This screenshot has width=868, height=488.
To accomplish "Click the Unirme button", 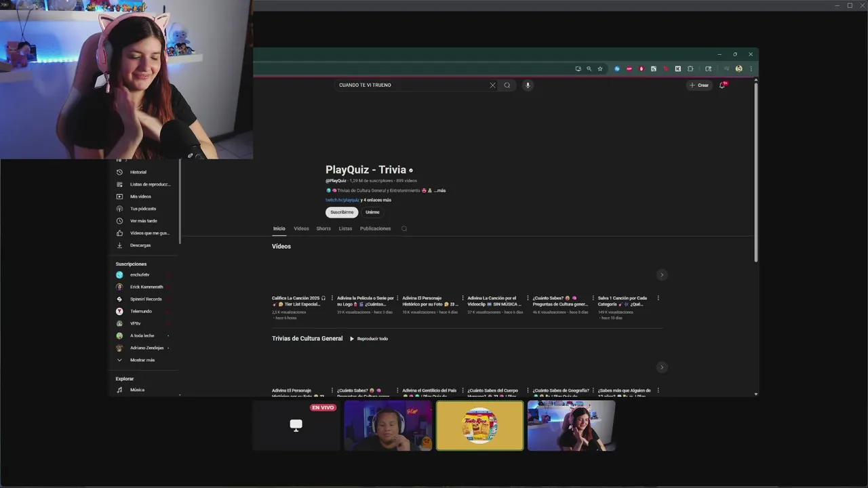I will [372, 212].
